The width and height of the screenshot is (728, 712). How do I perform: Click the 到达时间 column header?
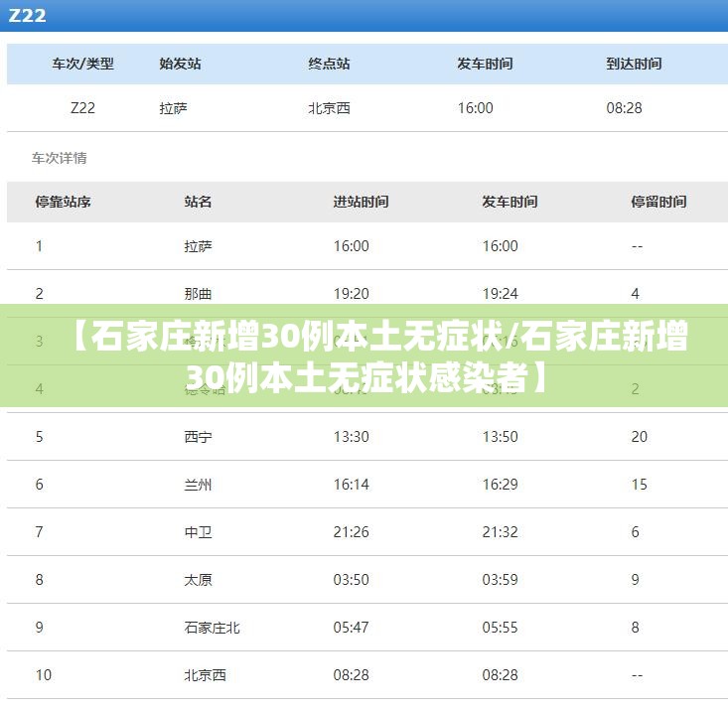[635, 64]
